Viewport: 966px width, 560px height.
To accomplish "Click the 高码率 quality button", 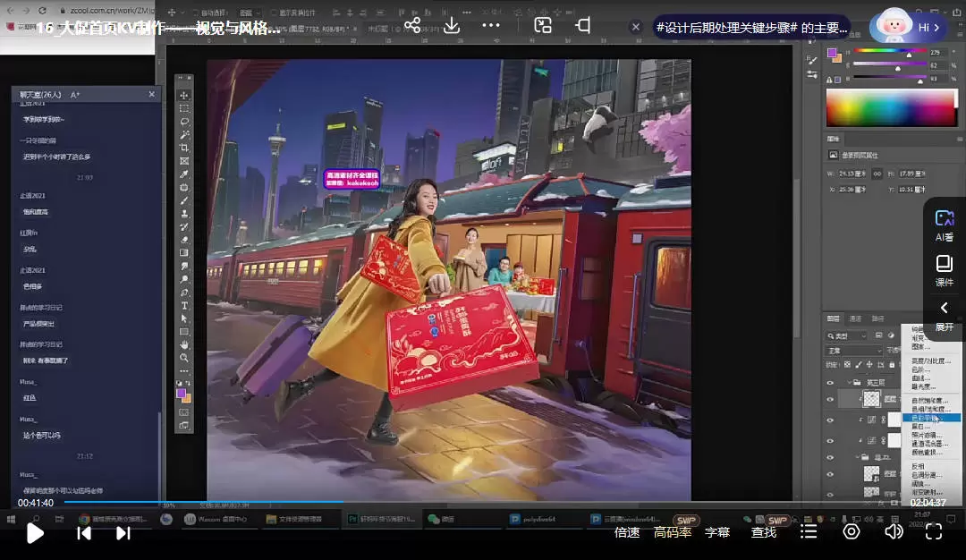I will (x=673, y=532).
